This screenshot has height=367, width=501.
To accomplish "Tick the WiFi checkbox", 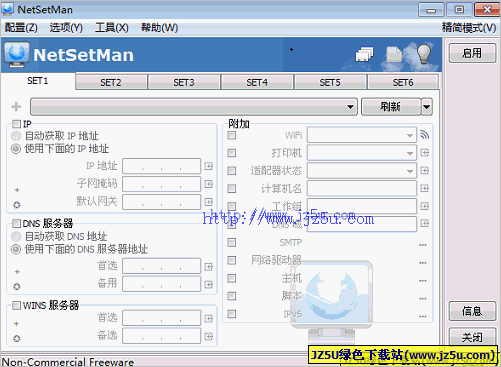I will 232,135.
